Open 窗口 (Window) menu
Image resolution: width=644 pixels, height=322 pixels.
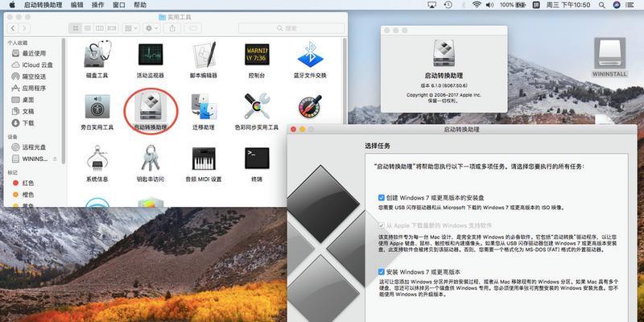[118, 5]
